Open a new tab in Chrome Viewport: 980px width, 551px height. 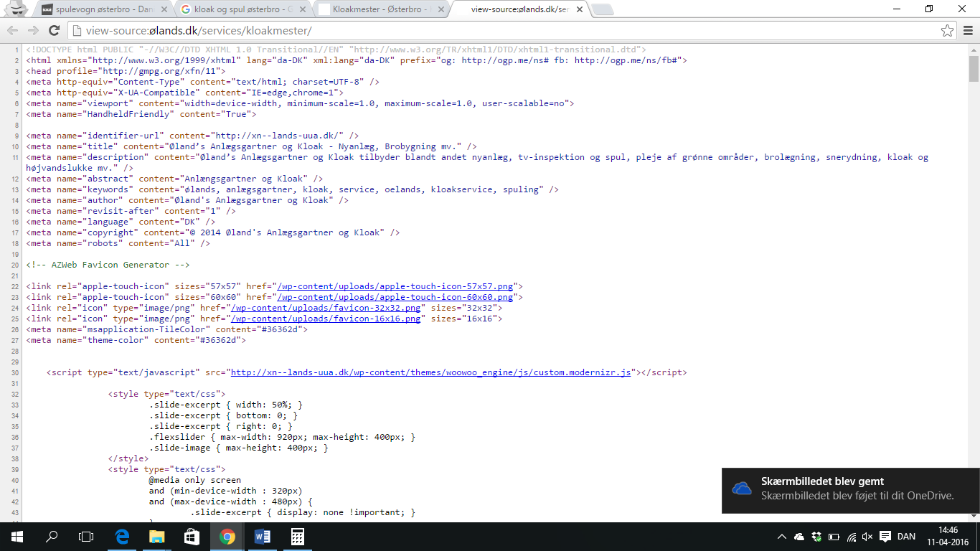(603, 9)
